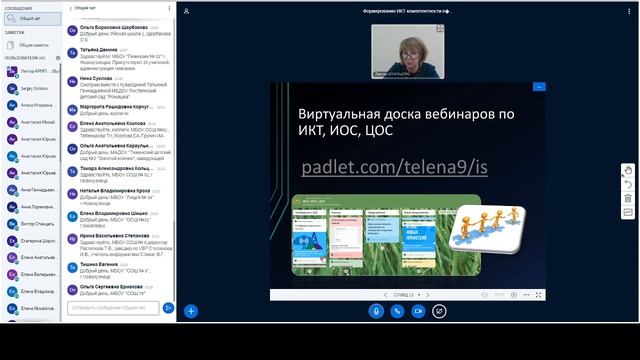The width and height of the screenshot is (640, 360).
Task: Toggle multi-user whiteboard mode
Action: pyautogui.click(x=628, y=212)
